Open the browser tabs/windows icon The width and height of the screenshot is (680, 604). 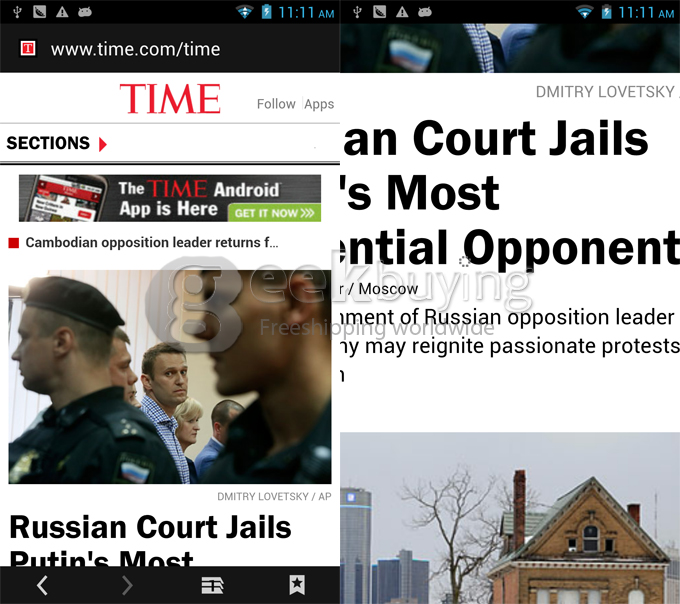[x=212, y=585]
